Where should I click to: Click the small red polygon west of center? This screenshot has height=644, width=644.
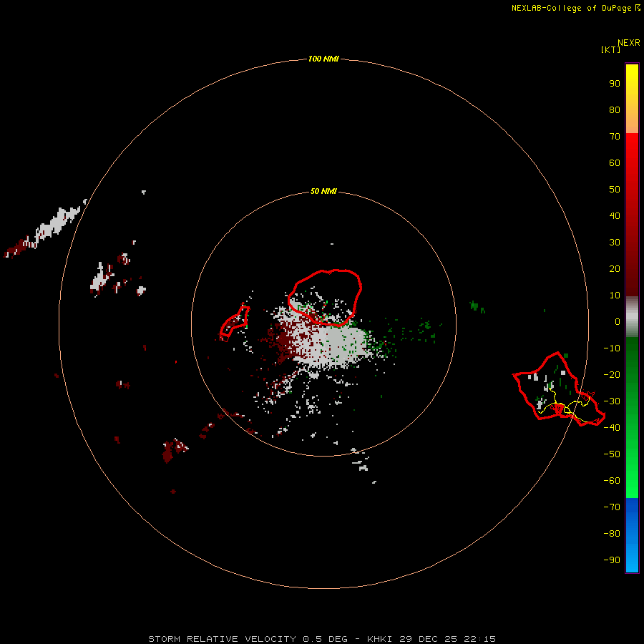235,323
